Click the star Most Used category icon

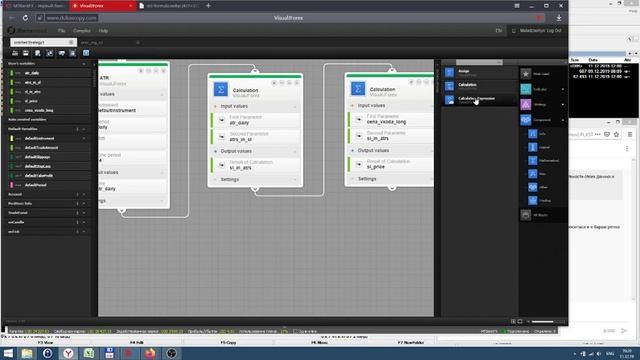(526, 74)
